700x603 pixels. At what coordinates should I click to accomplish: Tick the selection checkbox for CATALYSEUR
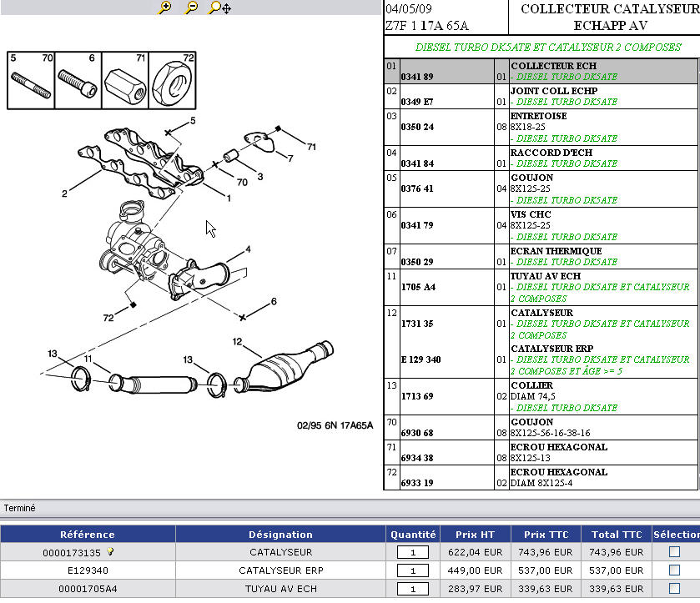674,552
